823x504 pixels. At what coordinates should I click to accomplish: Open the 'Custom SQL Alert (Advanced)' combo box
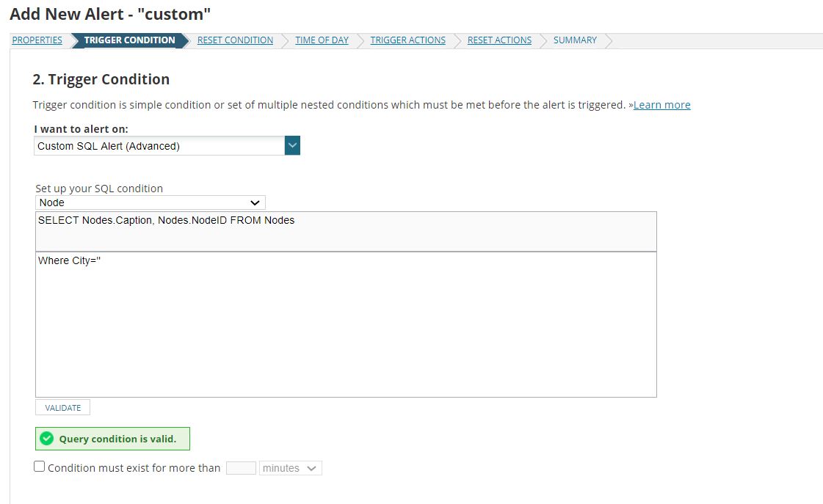tap(159, 146)
